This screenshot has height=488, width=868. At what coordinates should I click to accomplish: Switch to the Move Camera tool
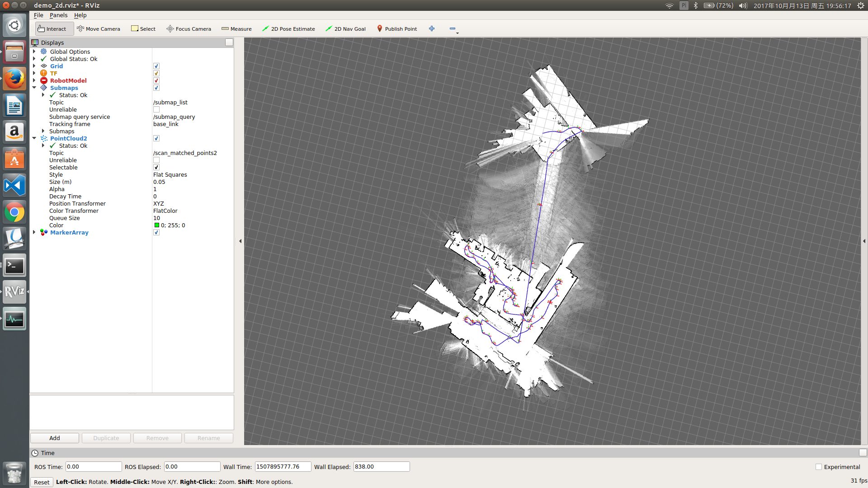click(x=99, y=28)
